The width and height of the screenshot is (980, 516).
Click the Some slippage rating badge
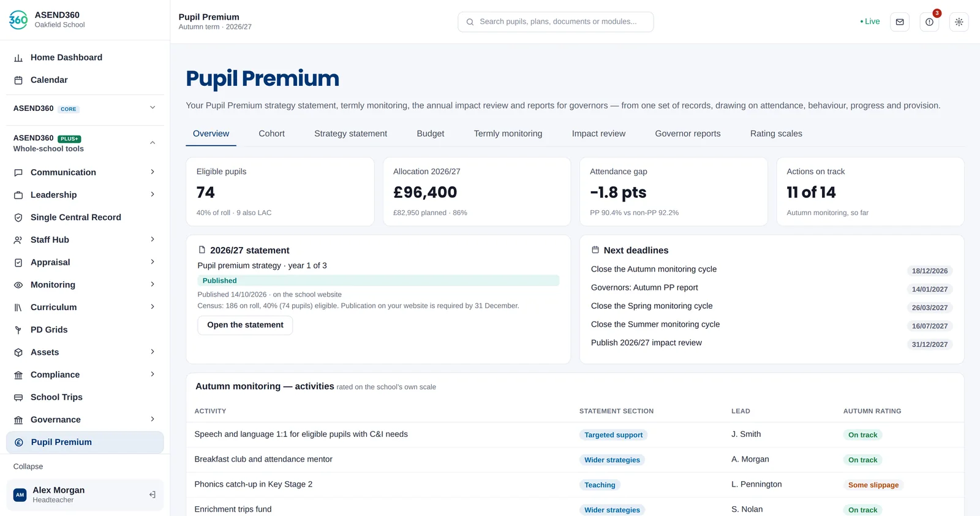tap(873, 485)
